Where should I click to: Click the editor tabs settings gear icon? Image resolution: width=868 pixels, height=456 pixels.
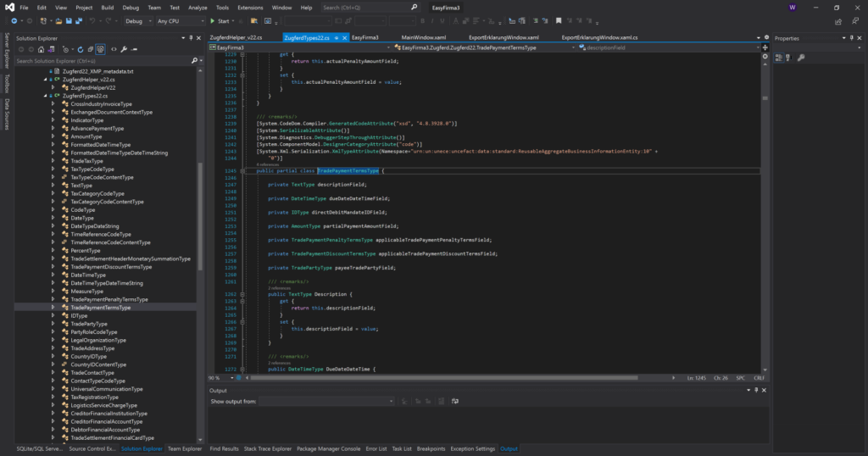coord(766,37)
